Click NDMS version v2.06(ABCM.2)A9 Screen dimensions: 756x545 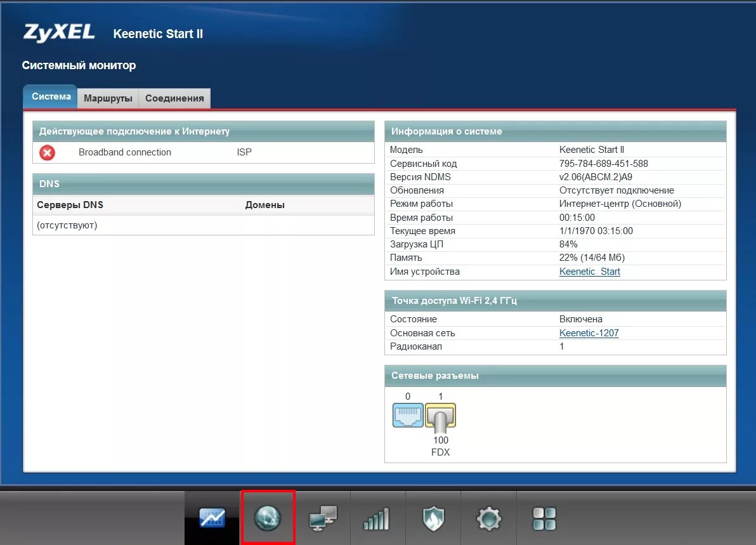596,177
